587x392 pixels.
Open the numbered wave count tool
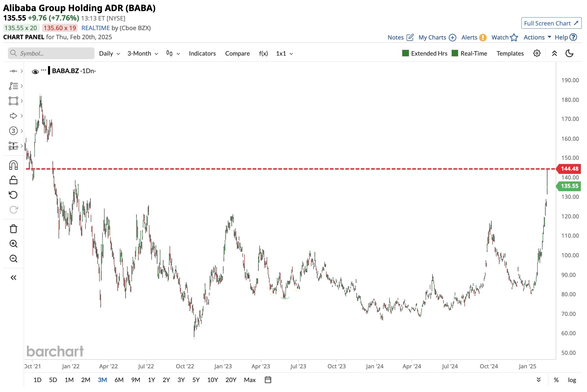pos(13,131)
